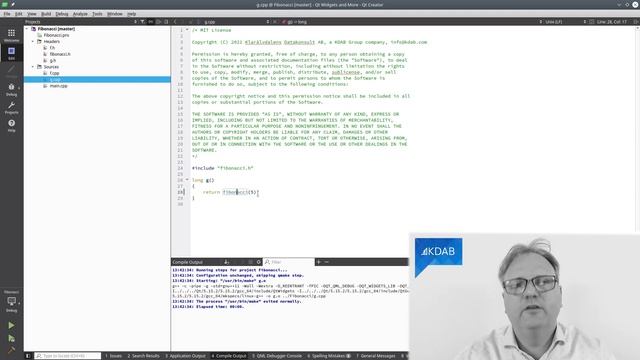Image resolution: width=640 pixels, height=360 pixels.
Task: Collapse the Sources folder
Action: tap(33, 67)
